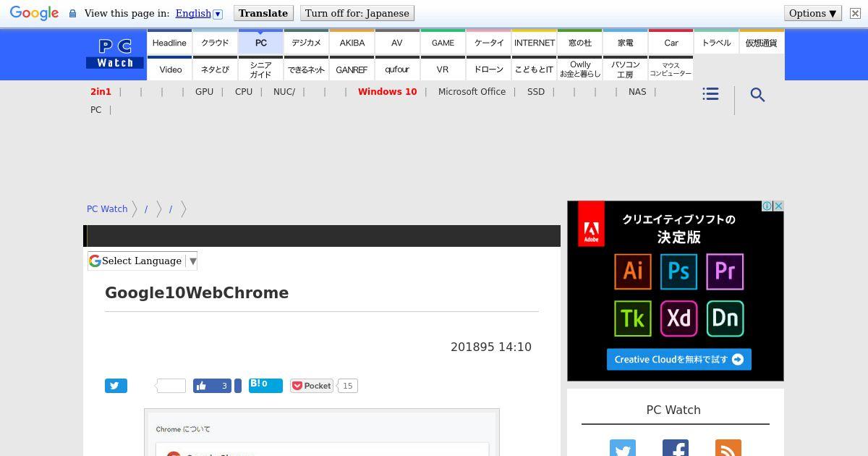Open the 窓の杜 tab
The height and width of the screenshot is (456, 868).
[579, 42]
